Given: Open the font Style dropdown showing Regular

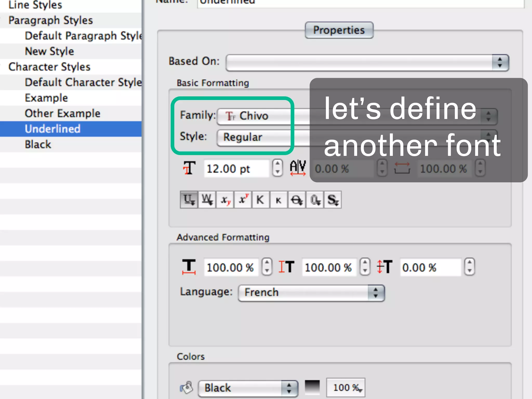Looking at the screenshot, I should point(357,137).
